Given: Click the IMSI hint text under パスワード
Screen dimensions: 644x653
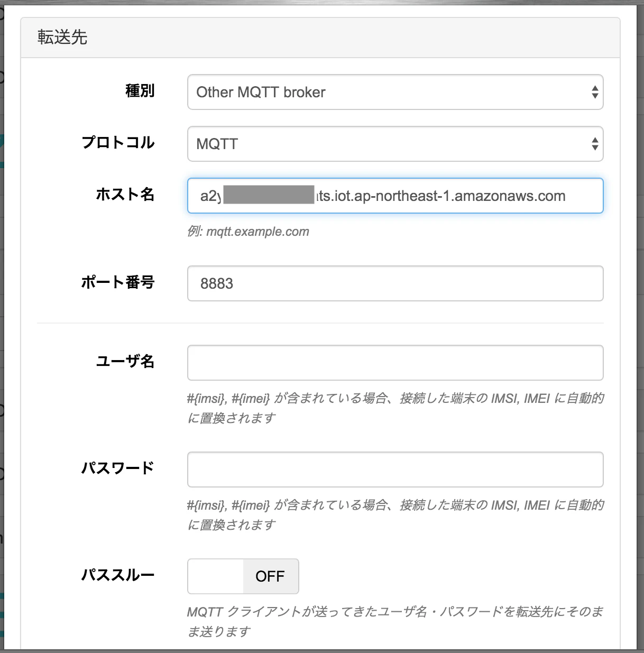Looking at the screenshot, I should point(395,515).
